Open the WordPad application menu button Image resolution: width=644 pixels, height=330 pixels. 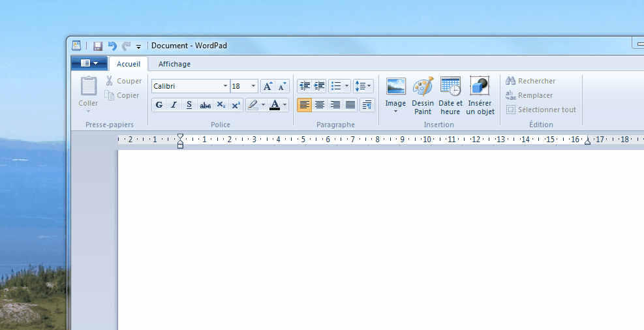[x=89, y=63]
